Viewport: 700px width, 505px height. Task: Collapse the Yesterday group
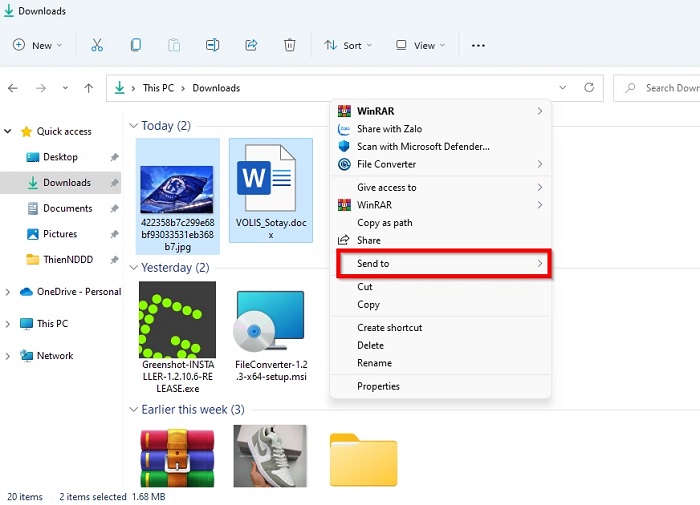[133, 267]
